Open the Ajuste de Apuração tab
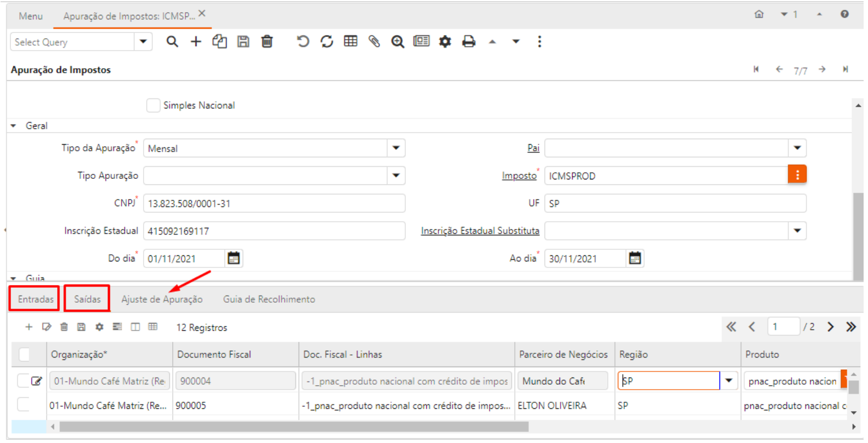 pyautogui.click(x=162, y=299)
